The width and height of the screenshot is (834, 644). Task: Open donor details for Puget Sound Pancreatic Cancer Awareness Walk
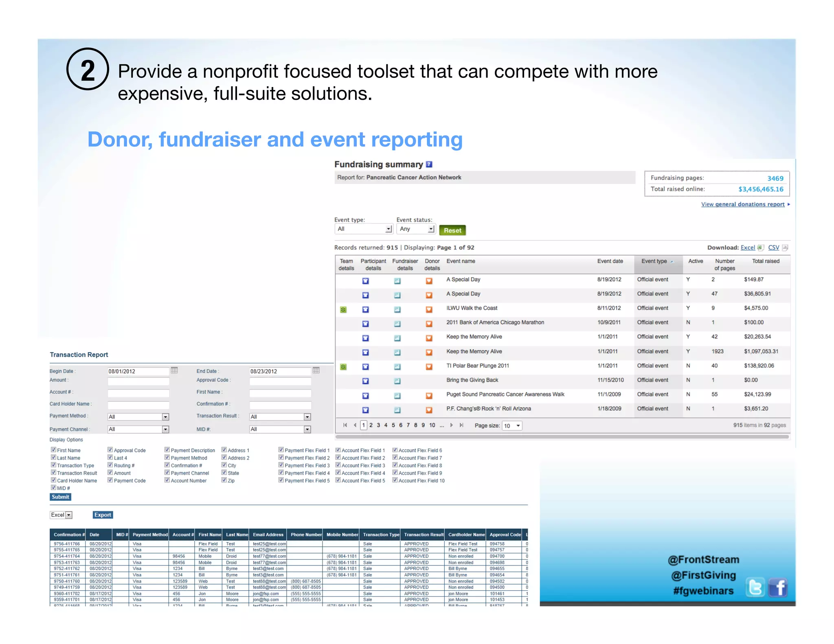click(429, 396)
